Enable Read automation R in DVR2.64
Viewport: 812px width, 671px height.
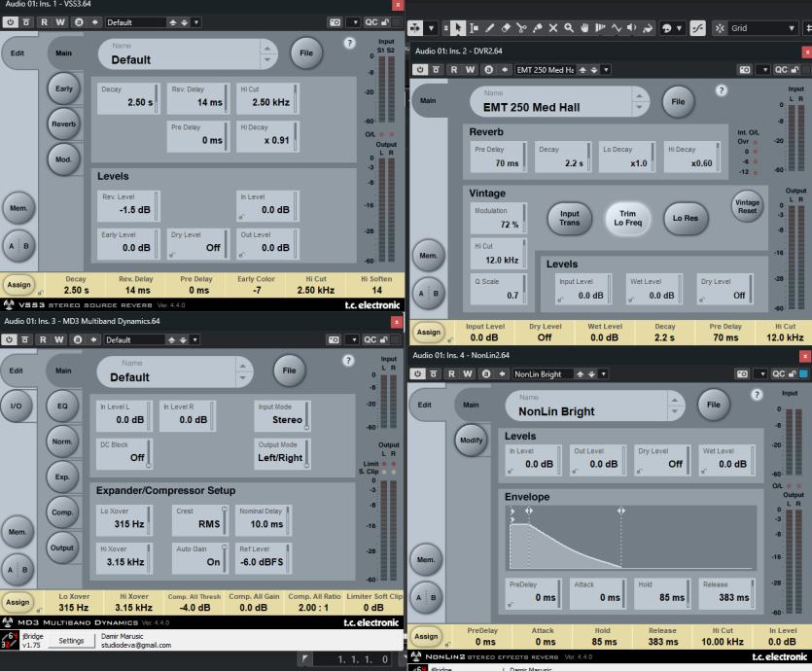click(453, 69)
